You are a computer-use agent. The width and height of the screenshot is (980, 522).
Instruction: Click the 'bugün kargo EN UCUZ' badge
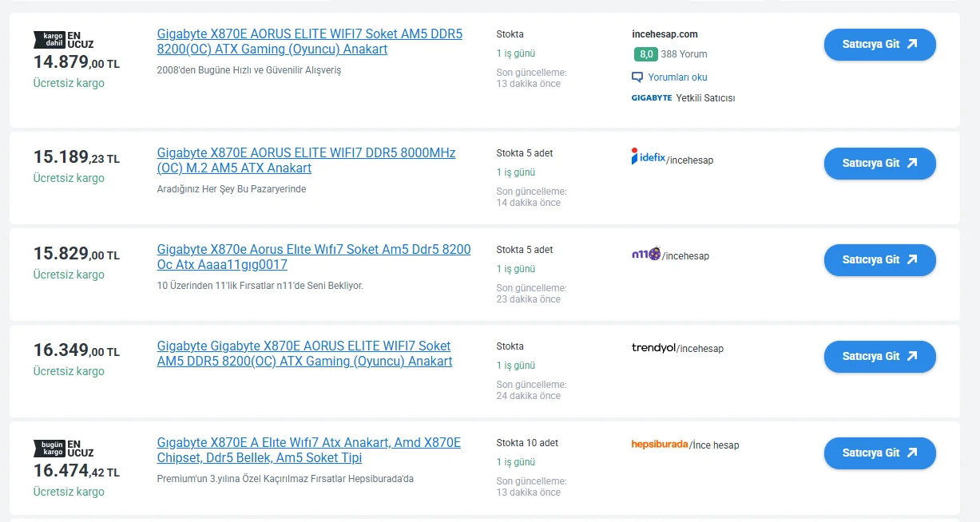tap(63, 448)
